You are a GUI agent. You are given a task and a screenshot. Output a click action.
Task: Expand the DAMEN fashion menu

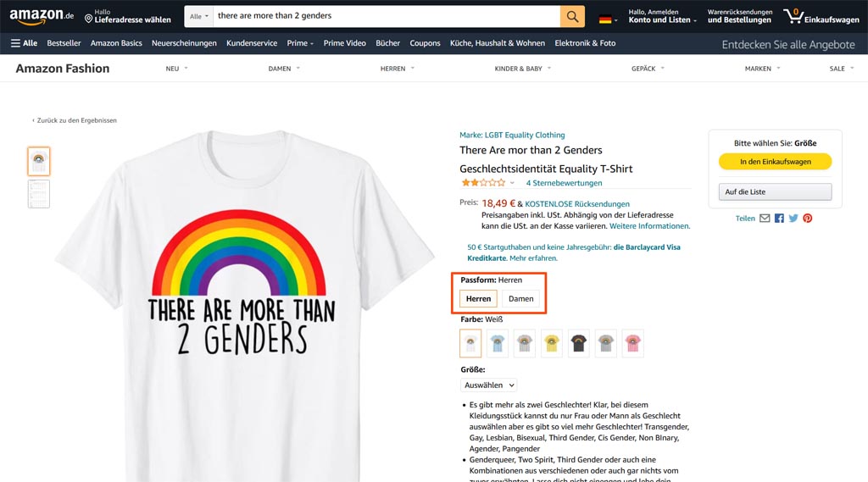(x=283, y=69)
